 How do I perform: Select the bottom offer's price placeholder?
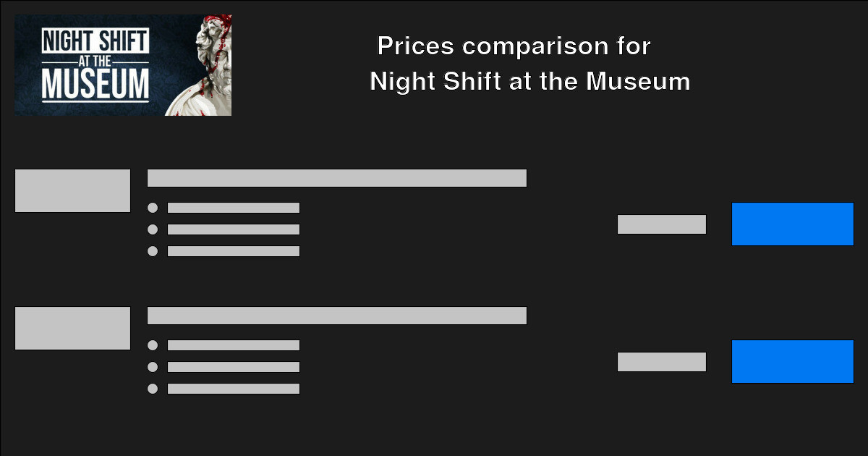(662, 361)
